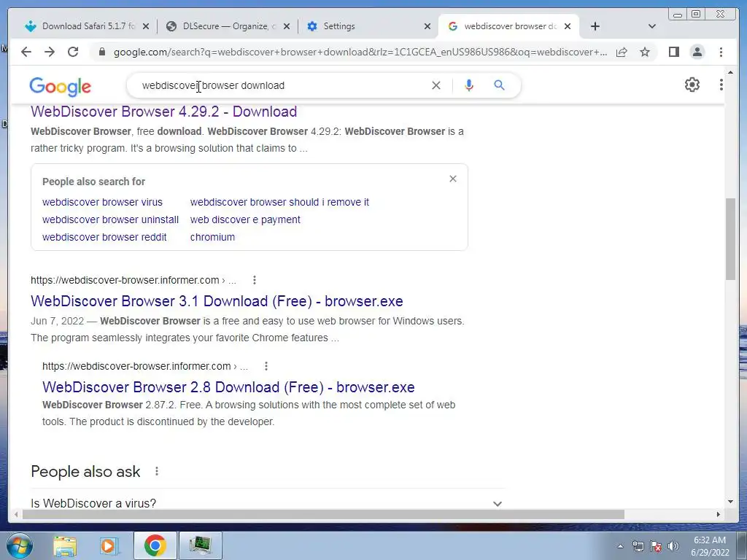Open Chrome side panel
Screen dimensions: 747x560
673,52
